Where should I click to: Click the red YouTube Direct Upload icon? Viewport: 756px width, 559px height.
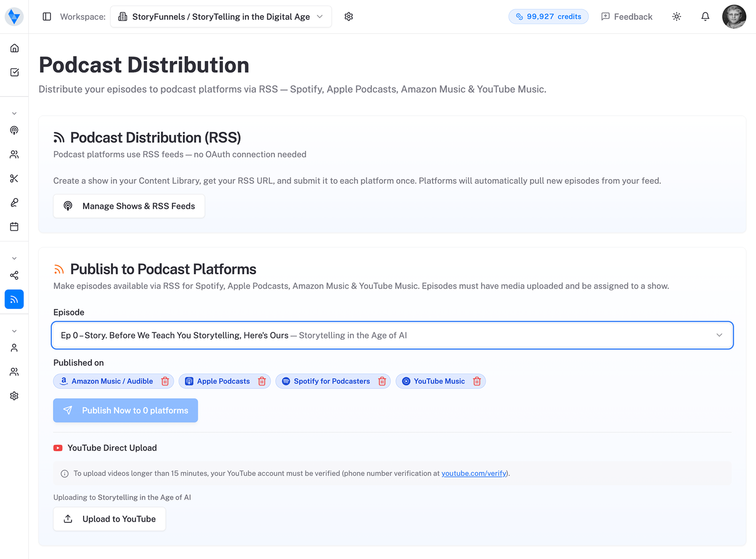58,448
